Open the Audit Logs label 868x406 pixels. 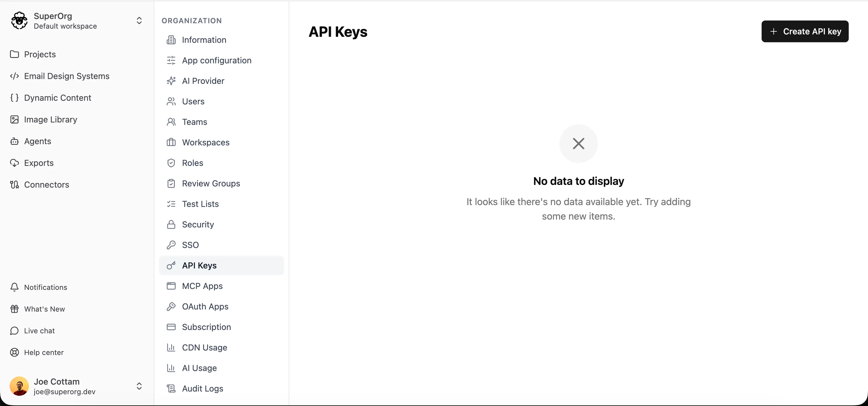click(203, 389)
